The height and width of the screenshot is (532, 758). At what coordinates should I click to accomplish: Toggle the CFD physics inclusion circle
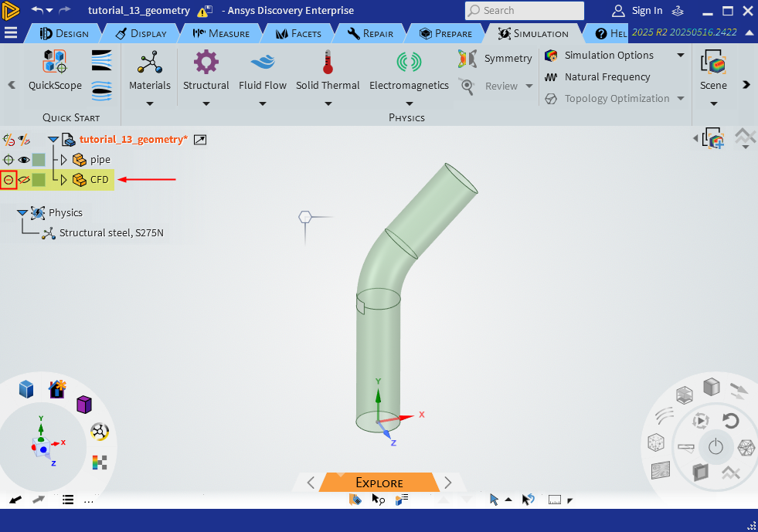[8, 180]
